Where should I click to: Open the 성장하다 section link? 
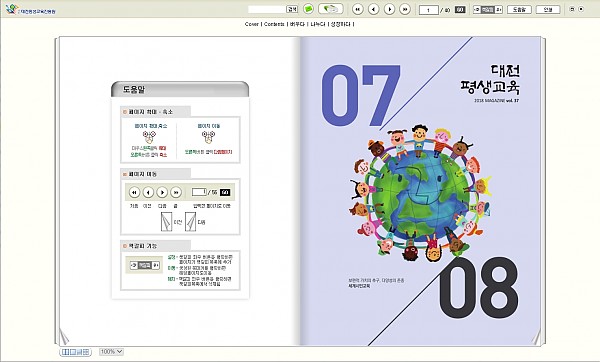(341, 24)
